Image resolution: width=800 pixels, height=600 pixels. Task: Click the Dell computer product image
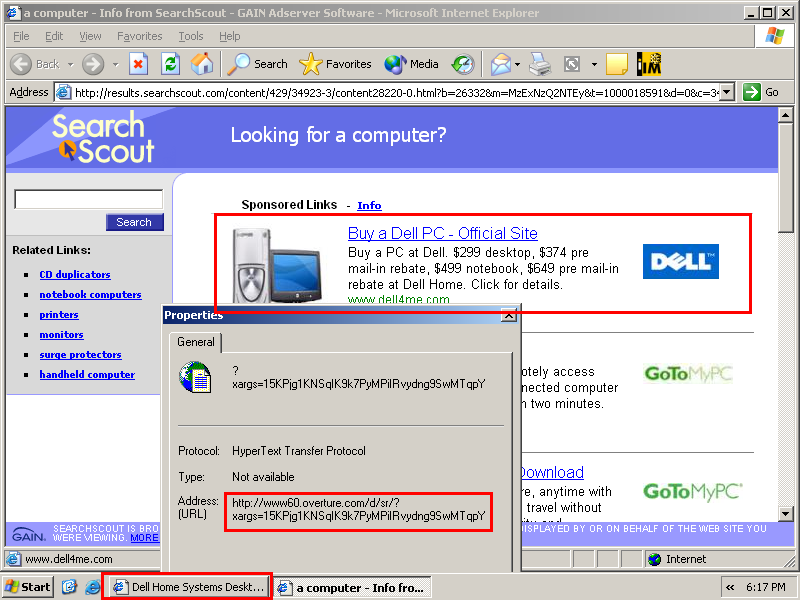coord(277,265)
